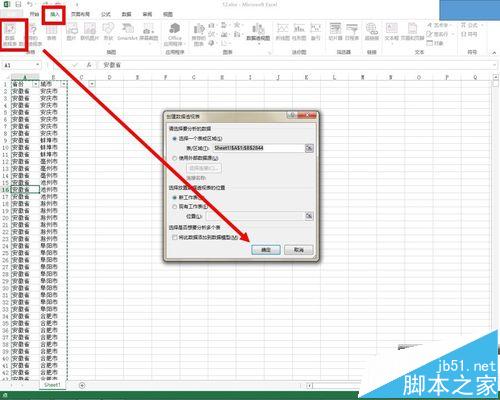500x400 pixels.
Task: Open Office Apps (应用程序)
Action: [174, 35]
